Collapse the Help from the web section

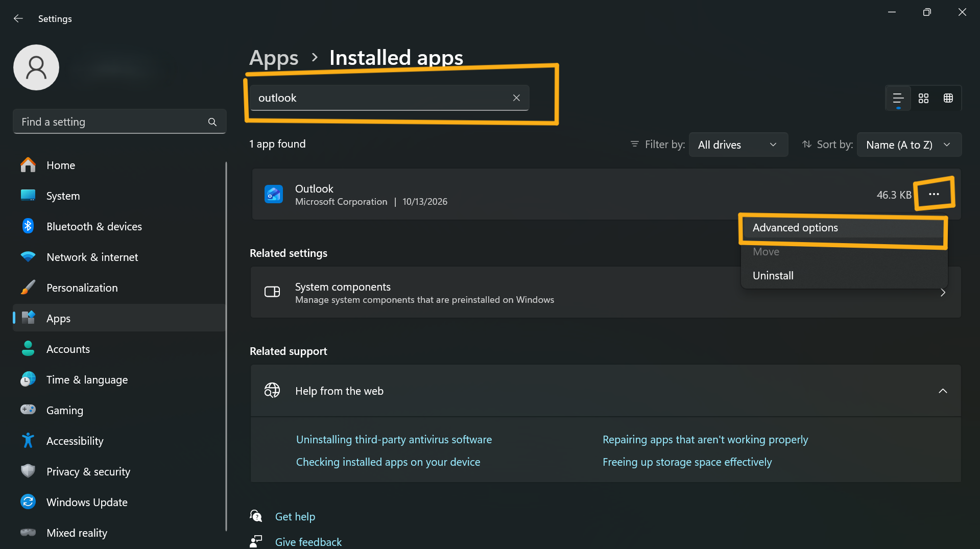[943, 391]
